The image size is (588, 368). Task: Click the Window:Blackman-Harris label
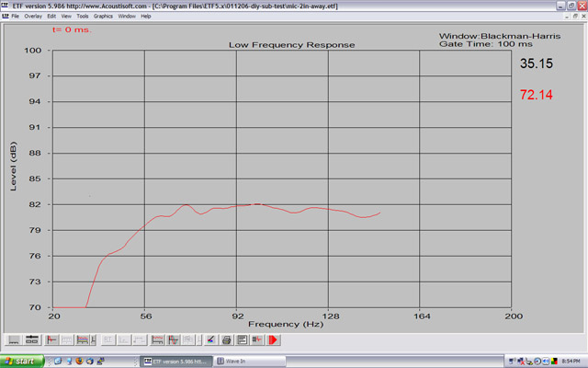(x=500, y=37)
